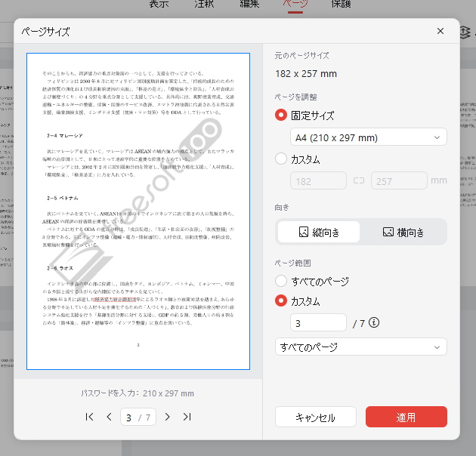Click the 適用 button
The image size is (476, 456).
406,417
